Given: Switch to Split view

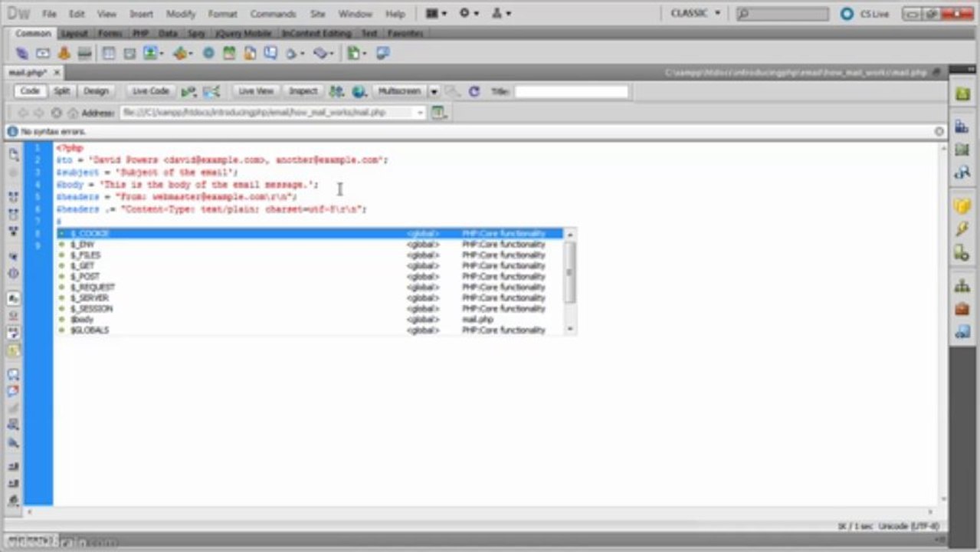Looking at the screenshot, I should pos(61,91).
